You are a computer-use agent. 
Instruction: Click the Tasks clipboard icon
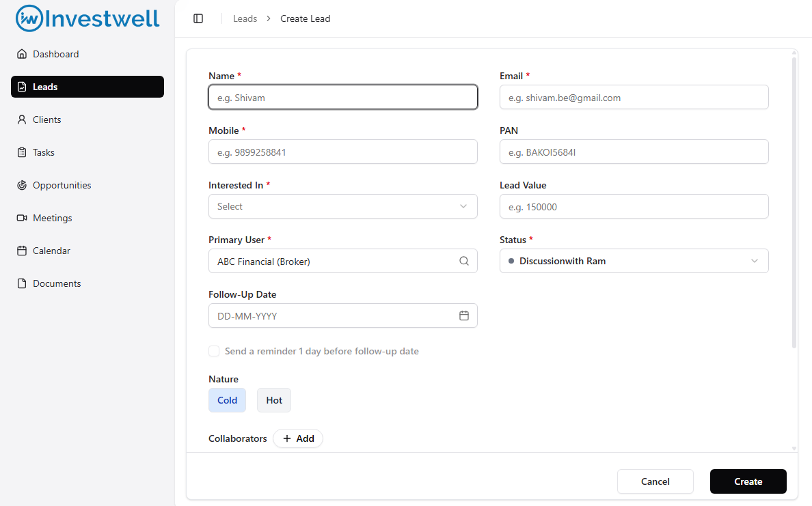pos(22,152)
